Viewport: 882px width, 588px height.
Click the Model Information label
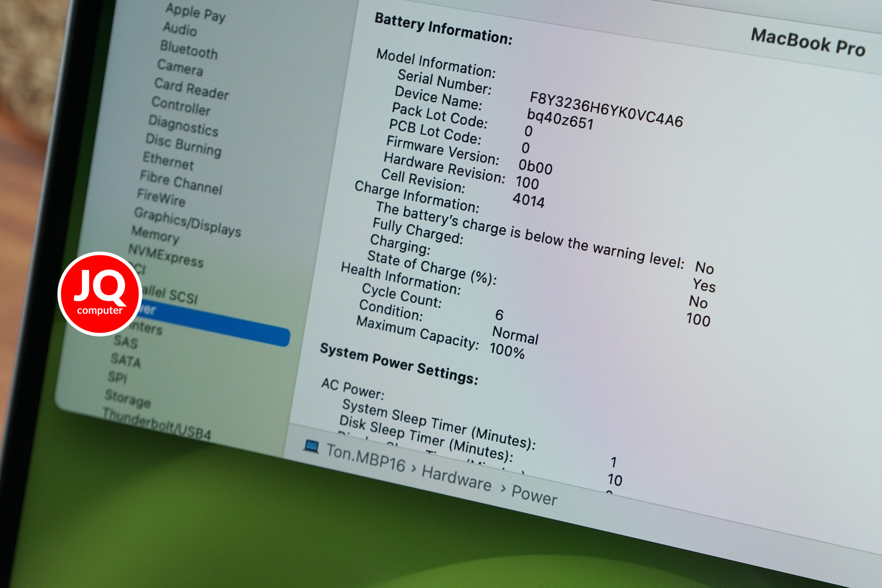436,63
